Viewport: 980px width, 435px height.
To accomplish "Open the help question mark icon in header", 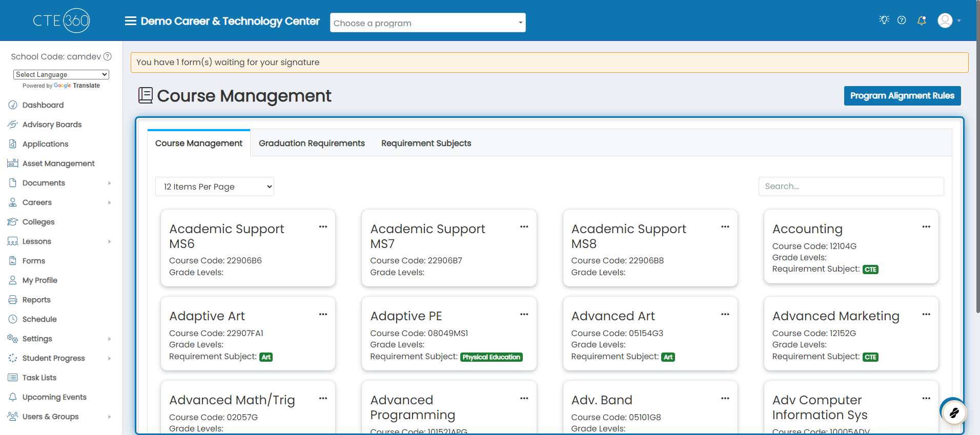I will point(902,20).
